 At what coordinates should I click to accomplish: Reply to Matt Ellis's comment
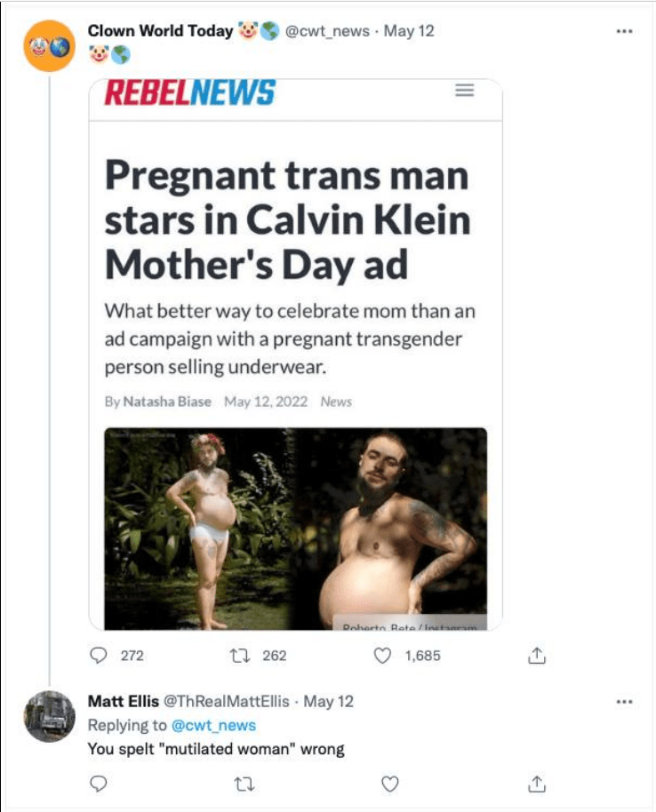[x=100, y=784]
